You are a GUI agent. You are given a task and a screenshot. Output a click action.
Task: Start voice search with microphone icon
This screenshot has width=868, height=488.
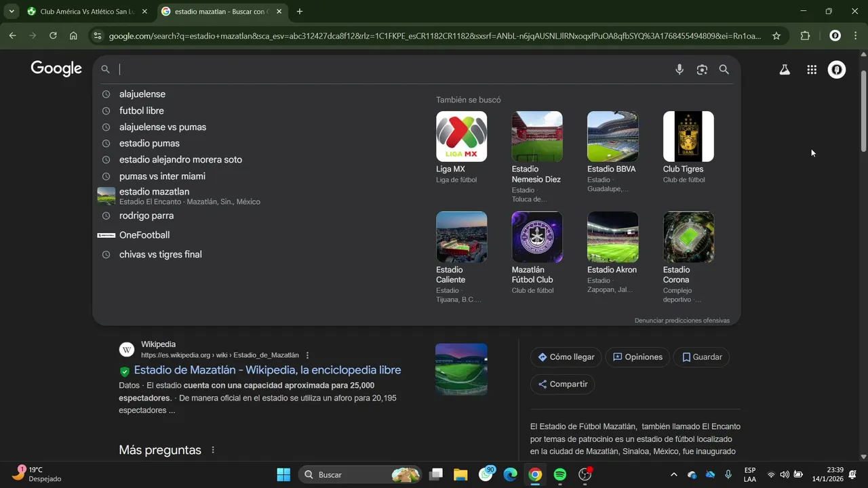click(679, 69)
